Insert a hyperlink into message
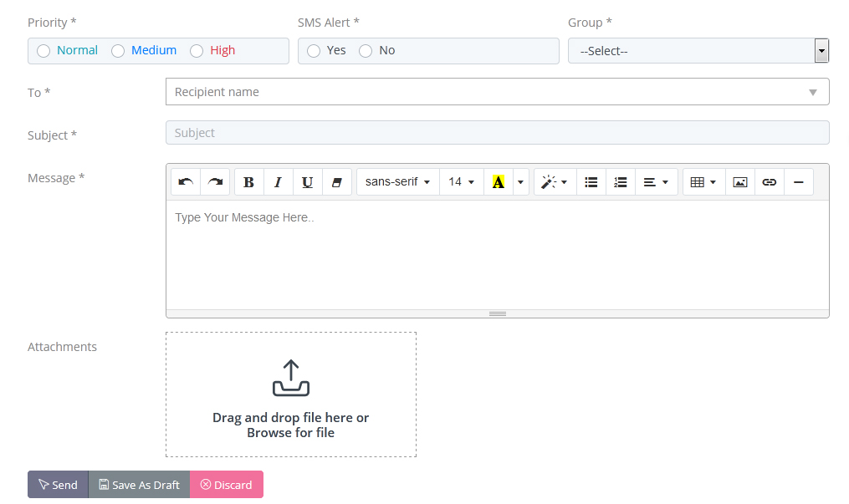849x504 pixels. (x=769, y=182)
